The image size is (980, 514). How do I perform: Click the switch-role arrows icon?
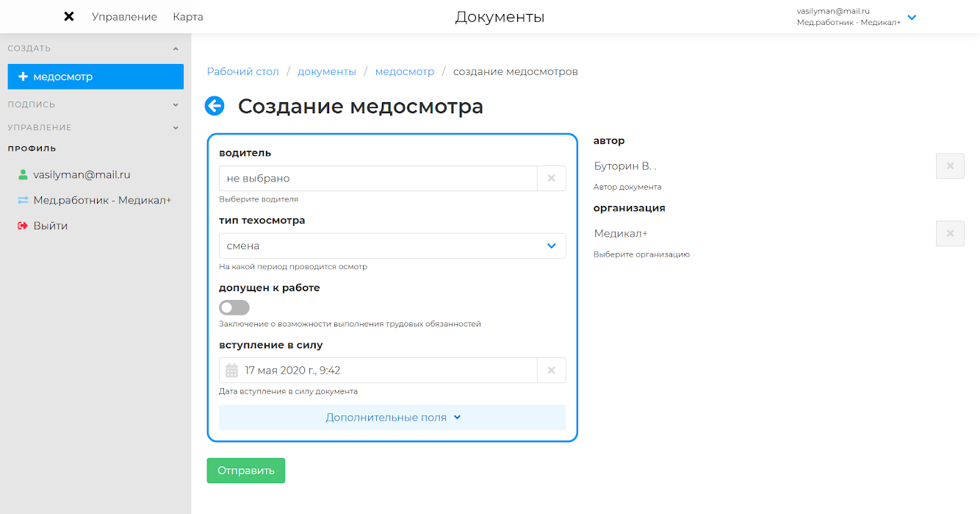(x=23, y=200)
